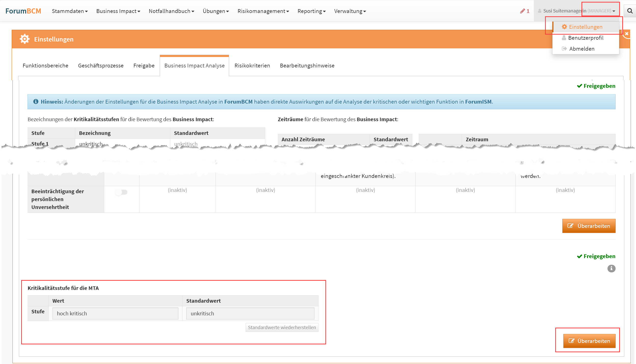Toggle Beeinträchtigung der persönlichen Unversehrtheit switch

121,192
